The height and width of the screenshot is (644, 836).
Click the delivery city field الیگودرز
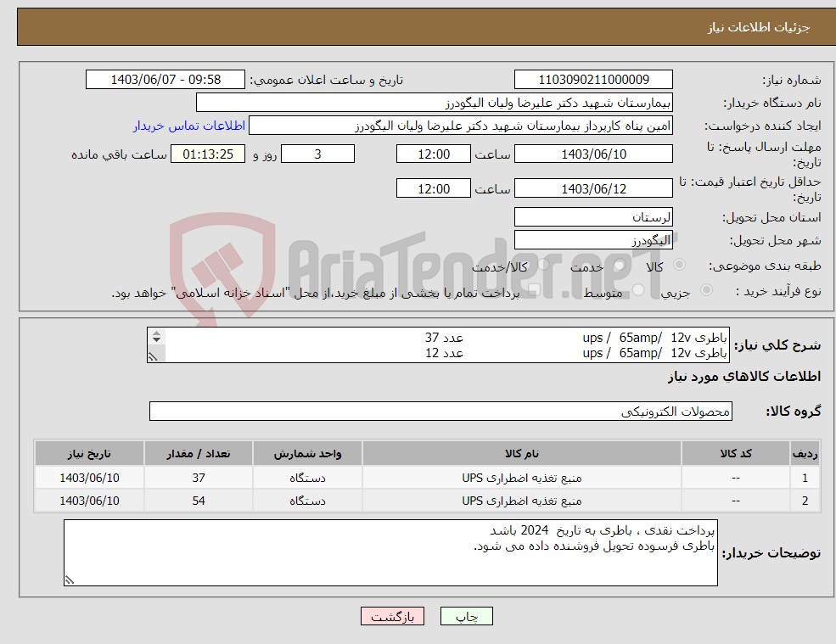[593, 240]
